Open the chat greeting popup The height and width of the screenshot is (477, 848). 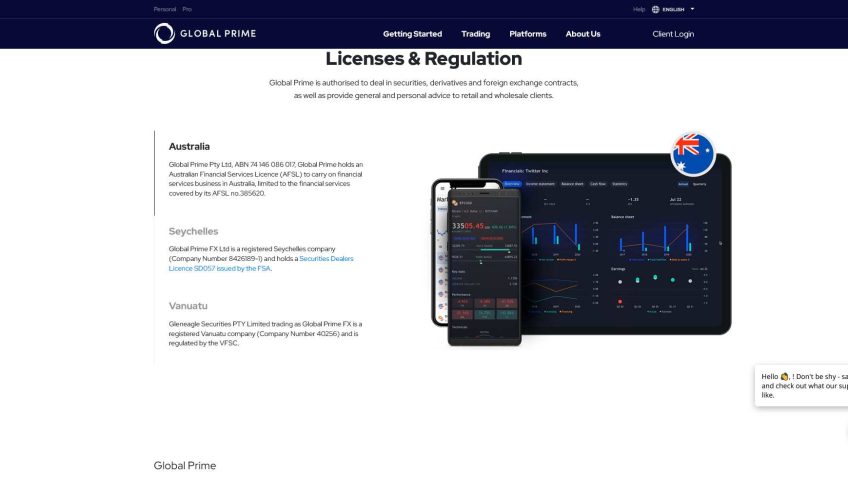(x=802, y=385)
